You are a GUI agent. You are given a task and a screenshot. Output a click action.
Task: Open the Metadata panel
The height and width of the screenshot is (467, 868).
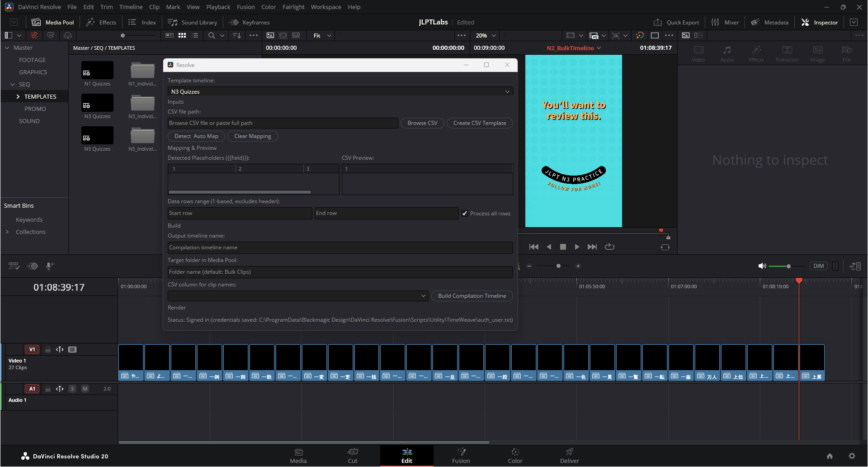click(x=769, y=22)
